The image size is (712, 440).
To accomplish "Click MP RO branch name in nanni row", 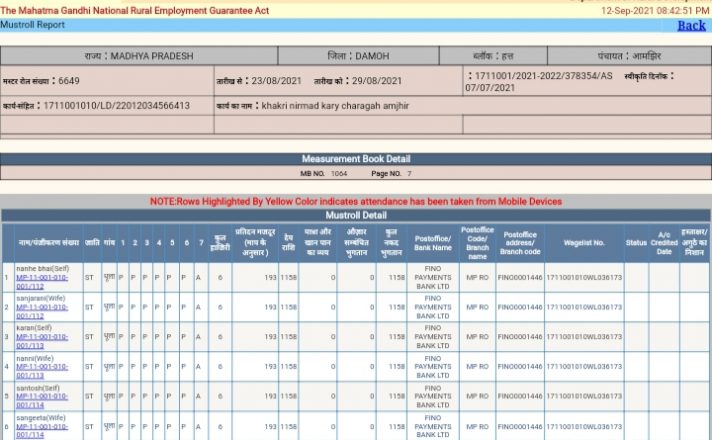I will click(477, 366).
